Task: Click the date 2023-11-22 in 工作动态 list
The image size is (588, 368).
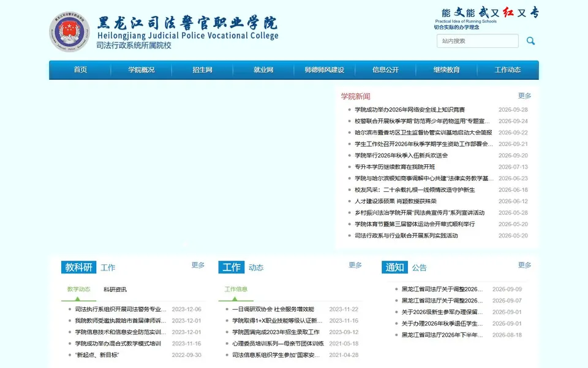Action: 344,309
